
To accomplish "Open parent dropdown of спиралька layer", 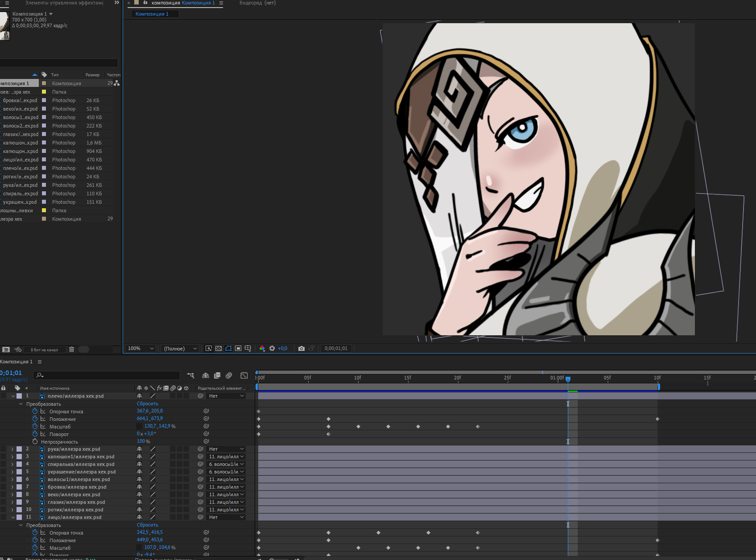I will point(227,464).
